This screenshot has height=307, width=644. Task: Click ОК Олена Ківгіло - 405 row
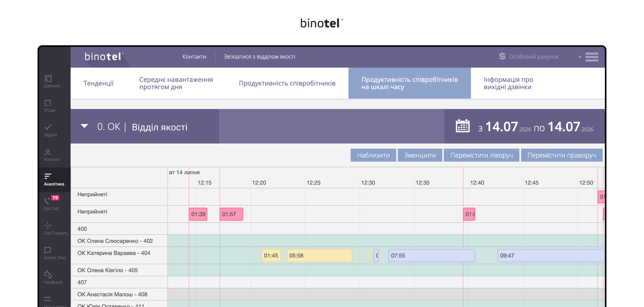(108, 270)
